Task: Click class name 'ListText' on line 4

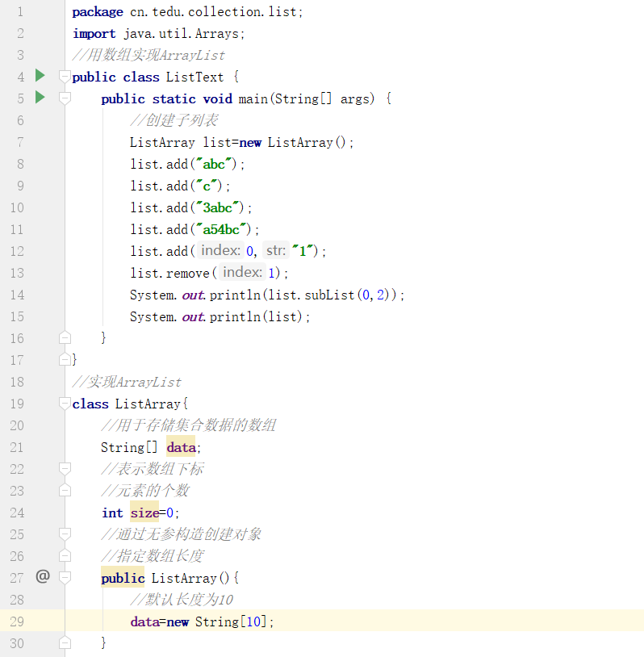Action: click(x=194, y=77)
